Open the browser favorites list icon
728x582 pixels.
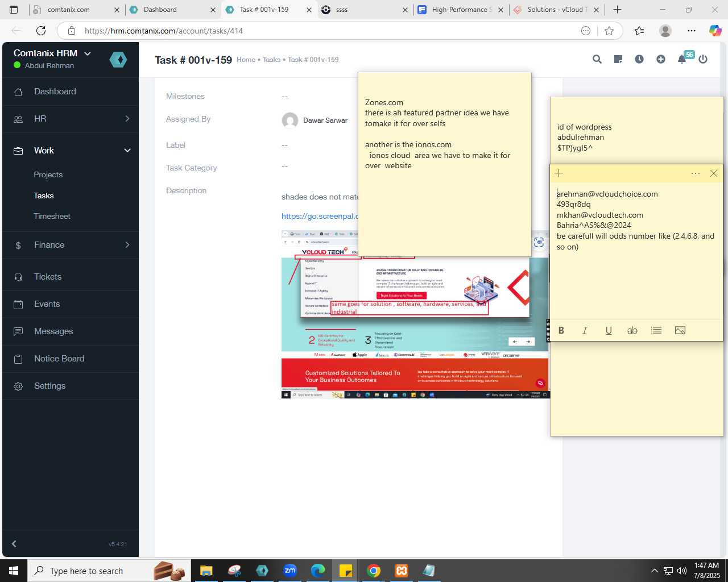click(x=639, y=31)
